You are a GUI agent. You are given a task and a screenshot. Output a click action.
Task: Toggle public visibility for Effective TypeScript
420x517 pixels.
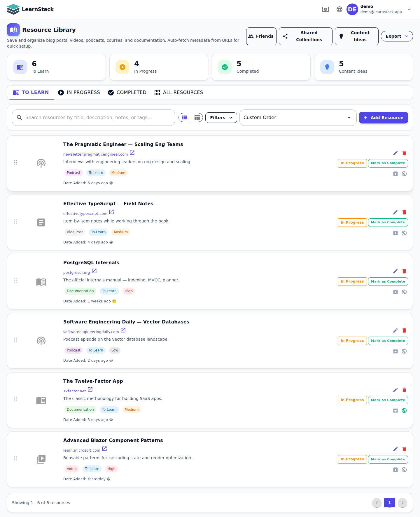tap(404, 233)
